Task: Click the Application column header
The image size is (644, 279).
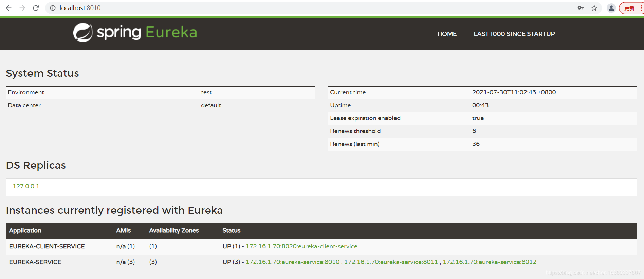Action: [x=25, y=230]
